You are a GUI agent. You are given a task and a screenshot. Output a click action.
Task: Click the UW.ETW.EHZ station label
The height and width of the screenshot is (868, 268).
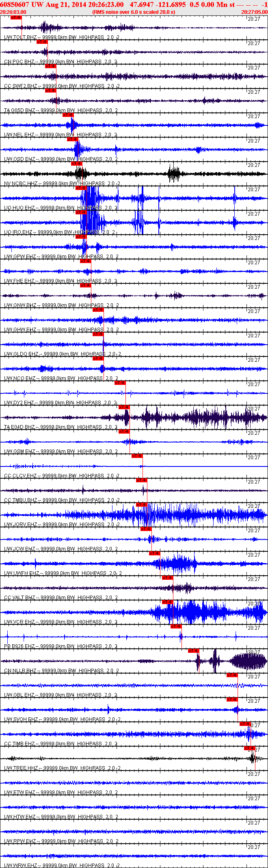(19, 792)
